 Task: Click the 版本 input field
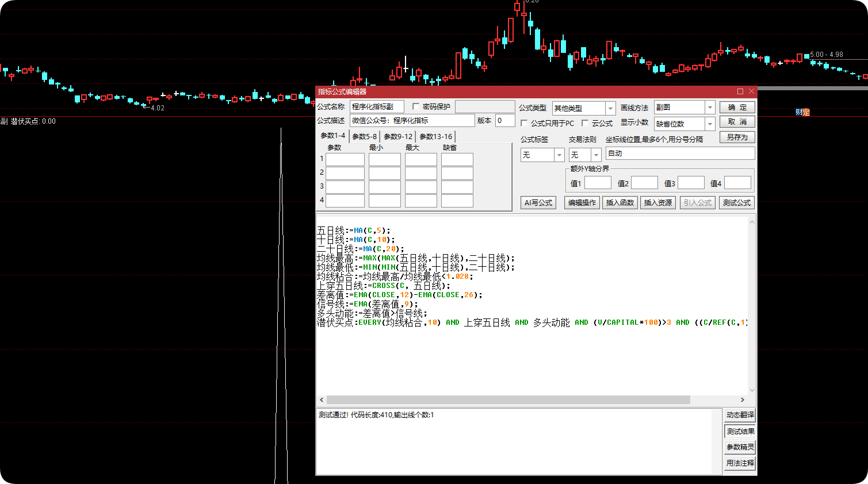pyautogui.click(x=505, y=120)
